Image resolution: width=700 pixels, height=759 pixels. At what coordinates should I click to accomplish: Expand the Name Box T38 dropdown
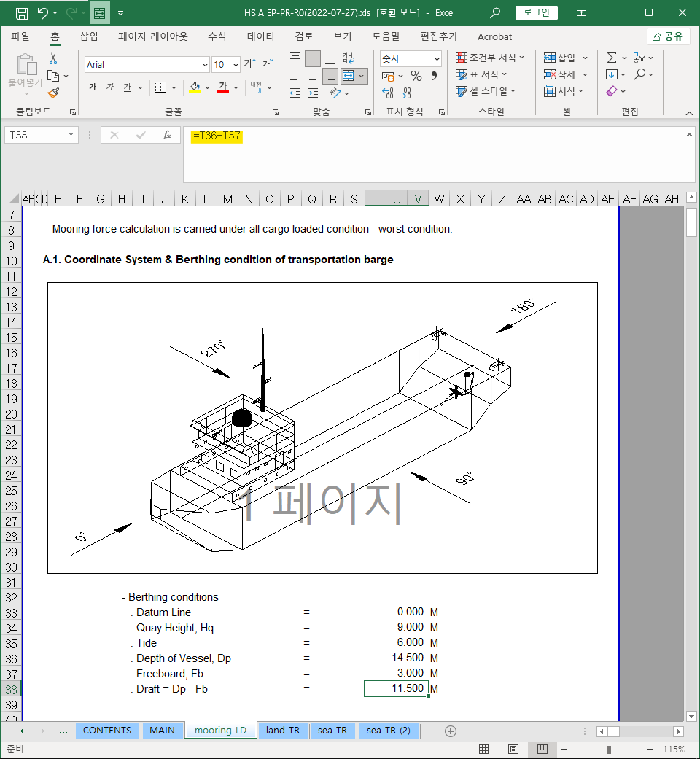click(x=71, y=135)
